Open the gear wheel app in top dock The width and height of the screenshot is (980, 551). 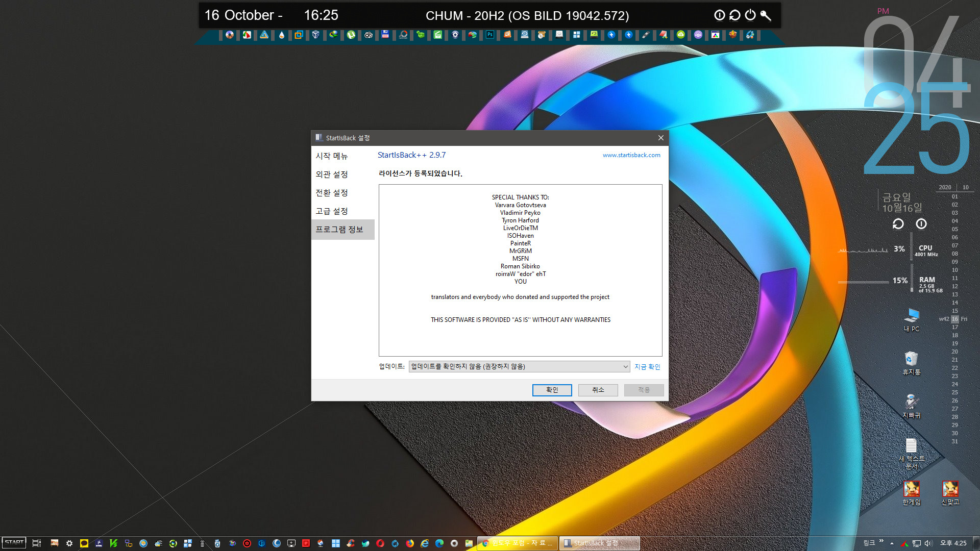(455, 35)
